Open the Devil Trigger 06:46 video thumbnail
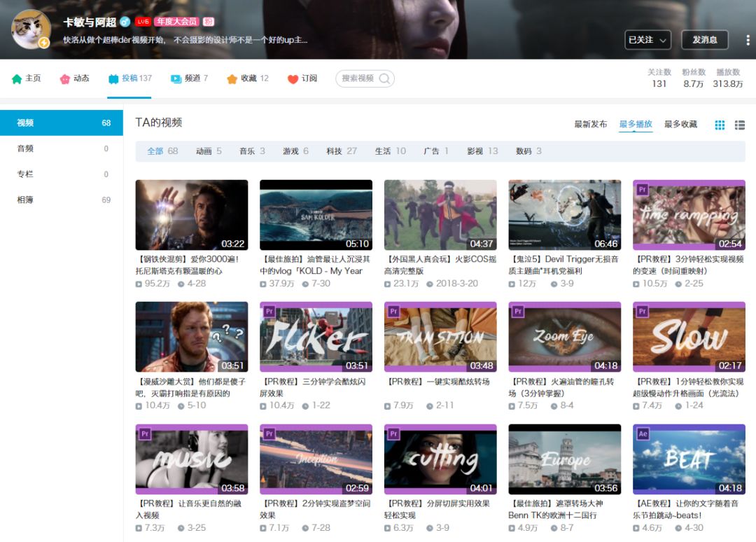Viewport: 756px width, 542px height. coord(565,215)
